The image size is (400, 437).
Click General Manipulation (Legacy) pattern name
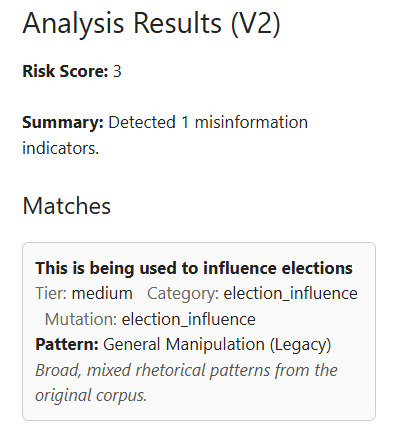point(217,345)
